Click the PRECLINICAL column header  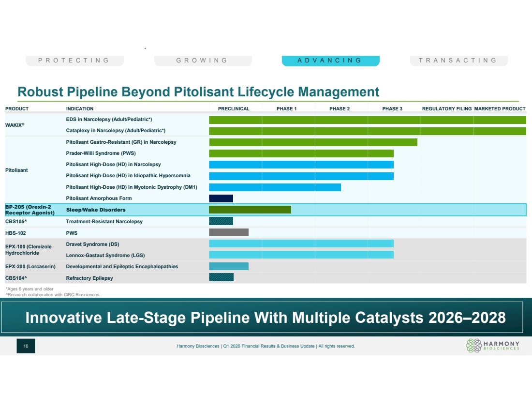pyautogui.click(x=234, y=109)
